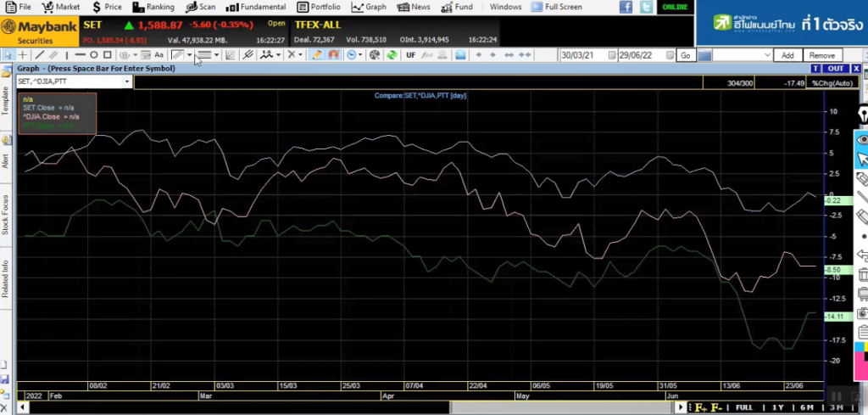This screenshot has width=868, height=415.
Task: Select the Andrews pitchfork tool
Action: tap(248, 55)
